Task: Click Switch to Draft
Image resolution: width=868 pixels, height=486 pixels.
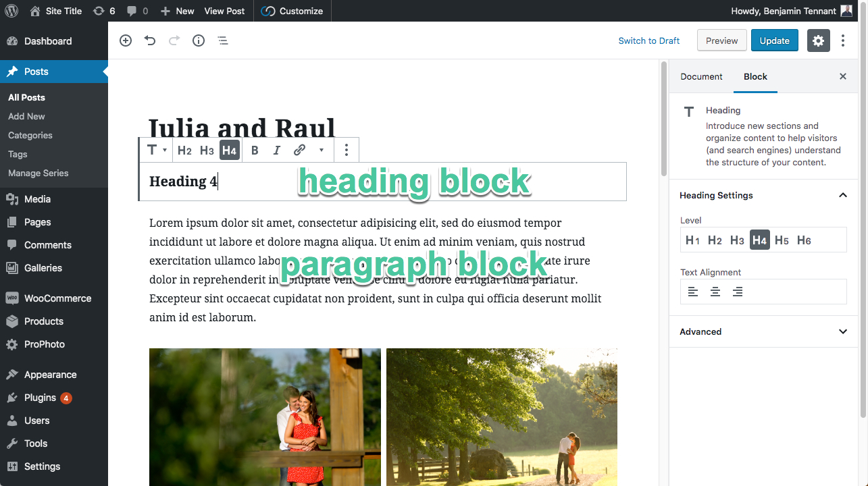Action: (x=649, y=40)
